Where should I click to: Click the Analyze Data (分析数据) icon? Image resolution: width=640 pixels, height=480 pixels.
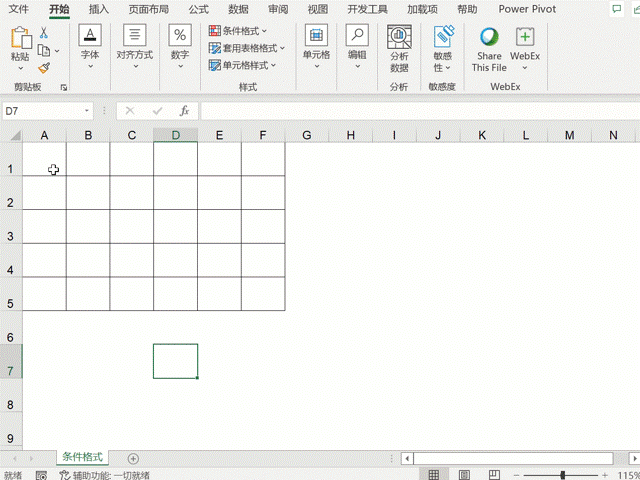click(399, 37)
